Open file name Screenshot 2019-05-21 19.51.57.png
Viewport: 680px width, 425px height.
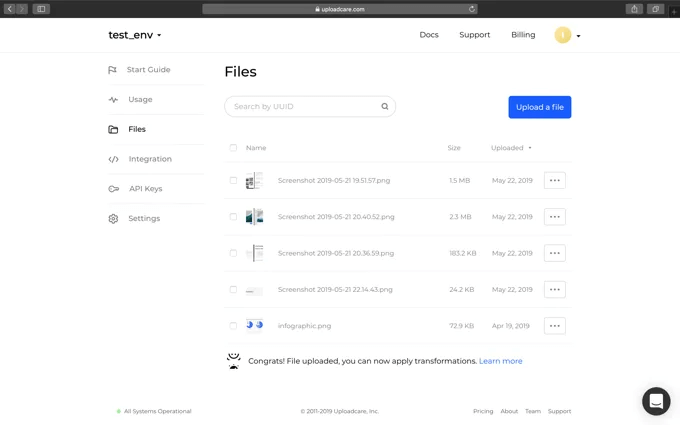[x=334, y=180]
